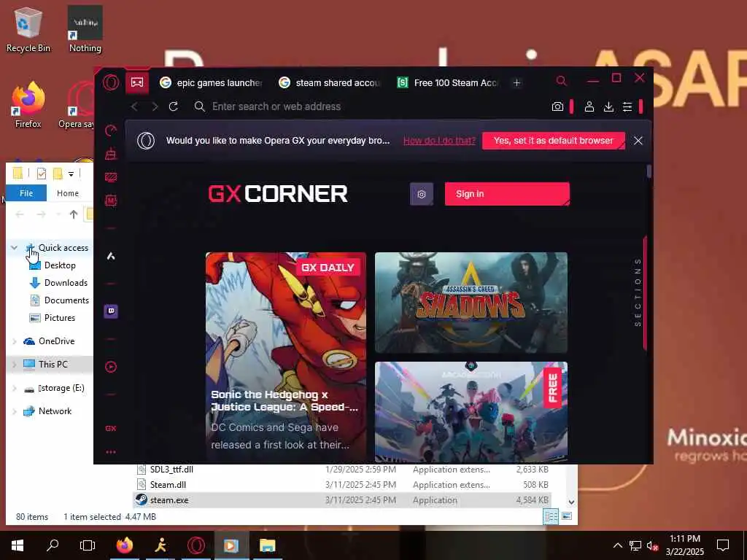Screen dimensions: 747x560
Task: Go up one folder in Explorer
Action: pyautogui.click(x=74, y=214)
